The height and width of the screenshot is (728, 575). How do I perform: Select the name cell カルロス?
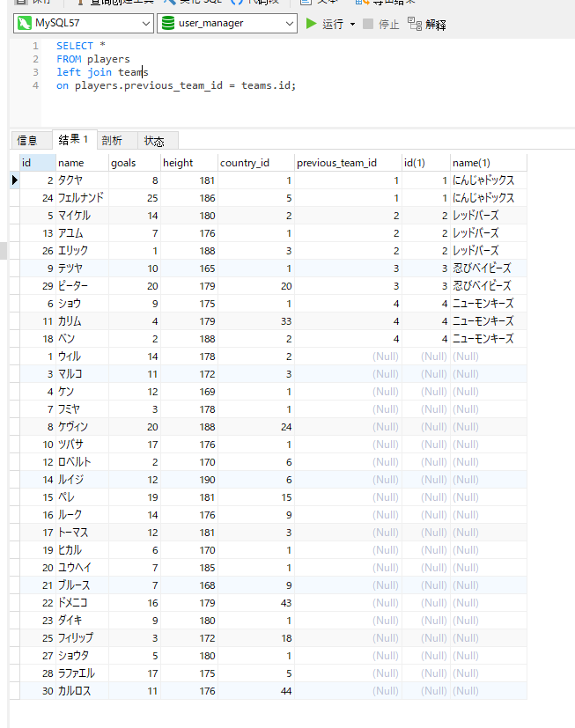(x=82, y=691)
